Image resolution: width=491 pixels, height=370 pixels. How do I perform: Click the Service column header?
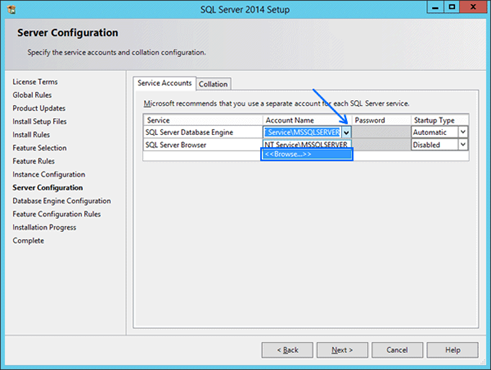(203, 120)
